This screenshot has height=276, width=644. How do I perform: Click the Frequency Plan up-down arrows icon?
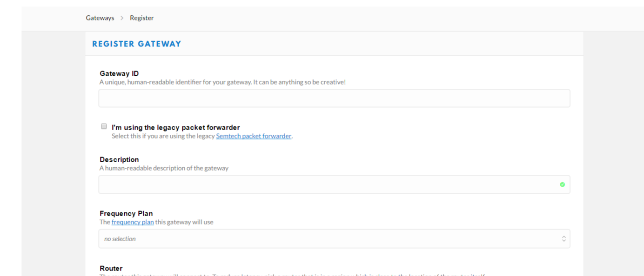point(563,239)
